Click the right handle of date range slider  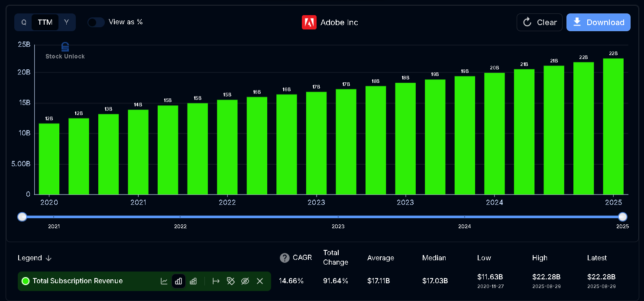tap(623, 217)
